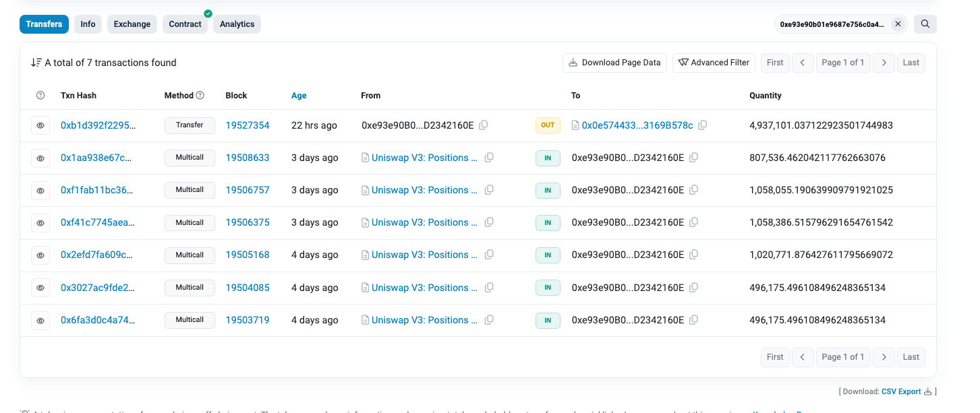The image size is (980, 413).
Task: Open the Exchange tab
Action: 132,24
